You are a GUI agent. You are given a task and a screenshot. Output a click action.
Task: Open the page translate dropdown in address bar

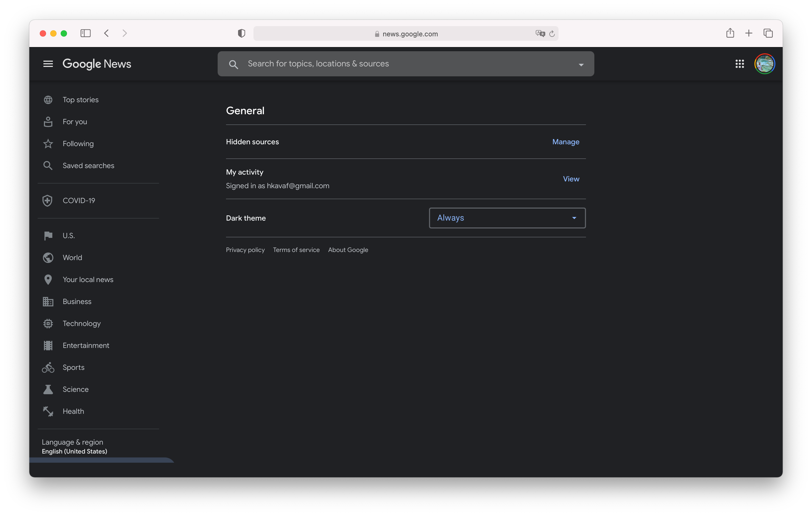point(540,33)
